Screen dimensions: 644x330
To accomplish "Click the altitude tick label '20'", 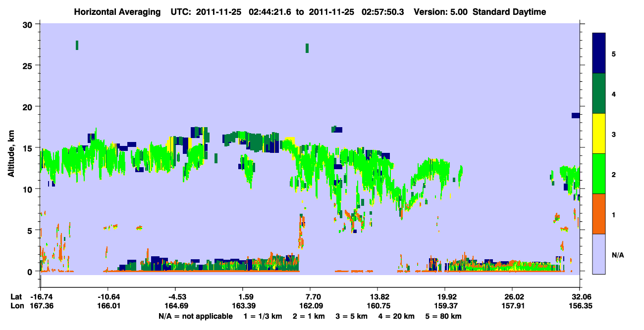I will point(29,107).
